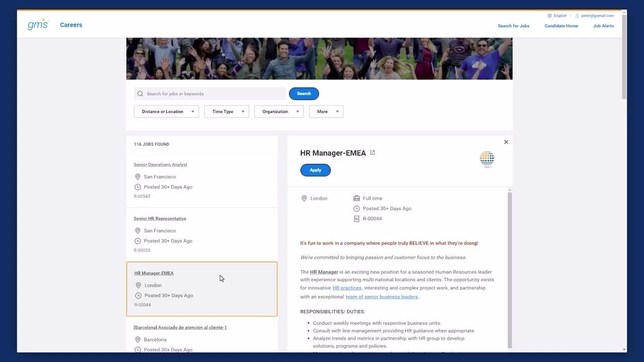Click the gms logo in the header

[x=38, y=25]
